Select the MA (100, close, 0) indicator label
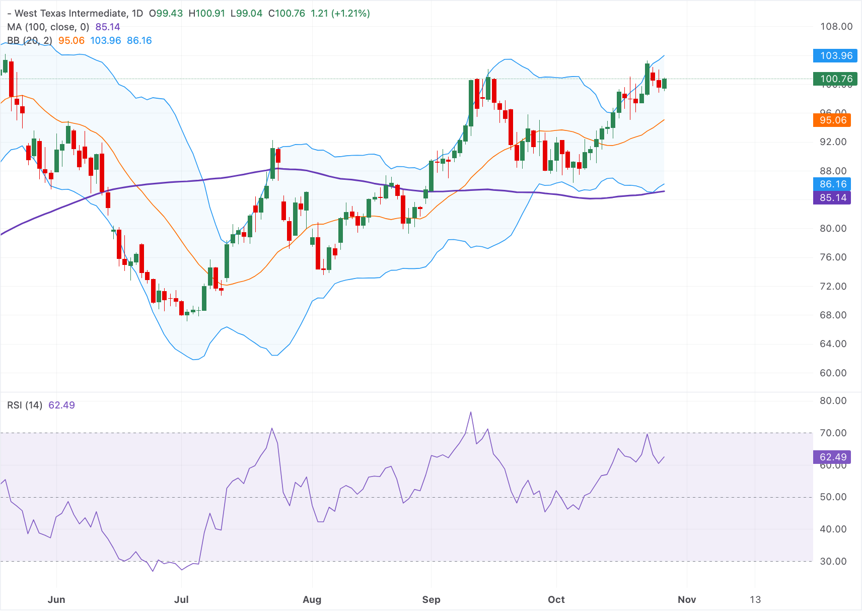This screenshot has height=616, width=862. (48, 27)
